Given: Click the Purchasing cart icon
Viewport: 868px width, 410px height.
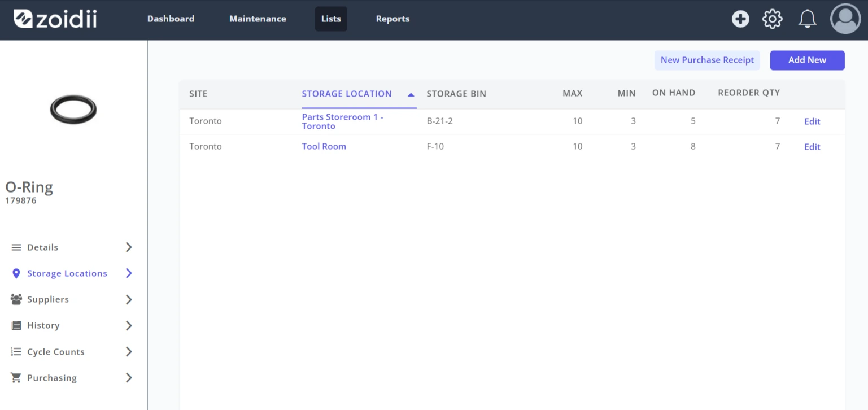Looking at the screenshot, I should tap(16, 378).
